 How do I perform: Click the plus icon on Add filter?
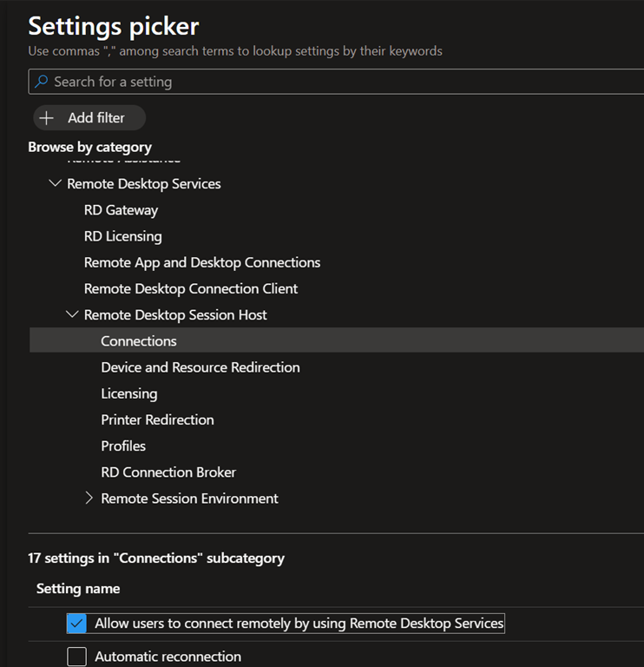[46, 118]
